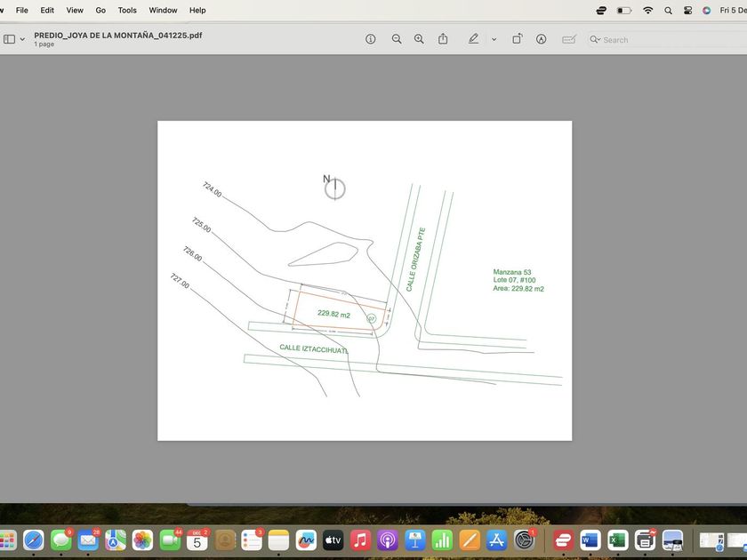Zoom in on the PDF

pyautogui.click(x=419, y=39)
